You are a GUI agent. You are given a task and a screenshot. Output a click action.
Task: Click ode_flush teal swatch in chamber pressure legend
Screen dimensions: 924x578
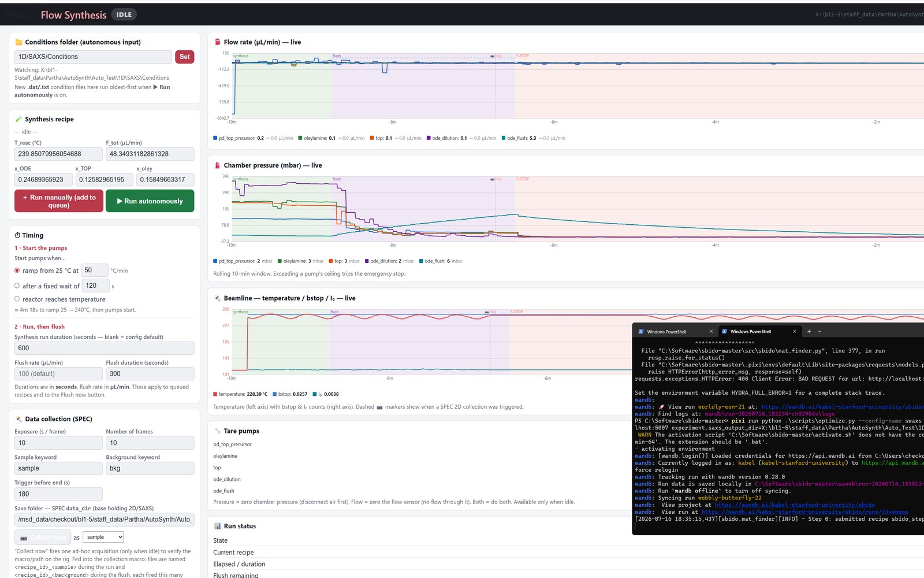(x=421, y=261)
